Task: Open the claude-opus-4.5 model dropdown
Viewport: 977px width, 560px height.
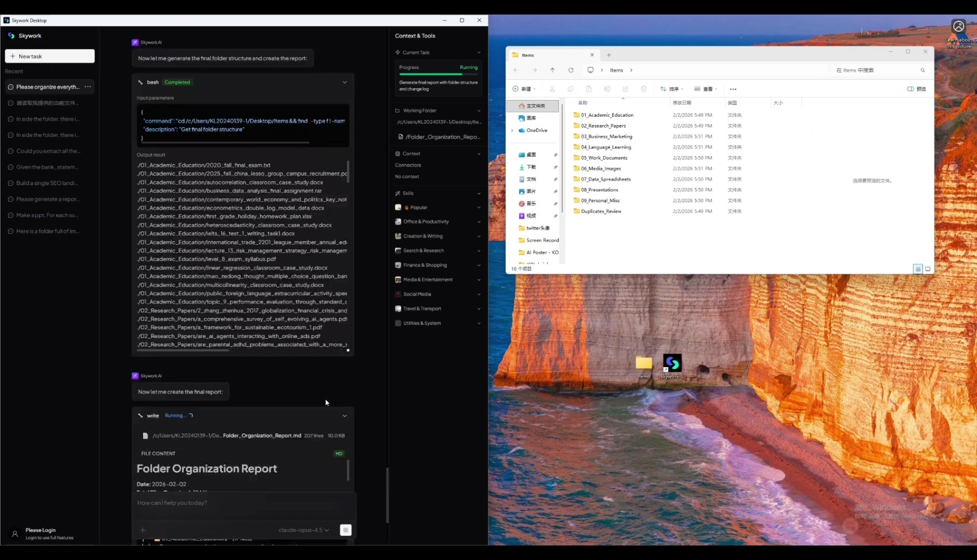Action: click(303, 530)
